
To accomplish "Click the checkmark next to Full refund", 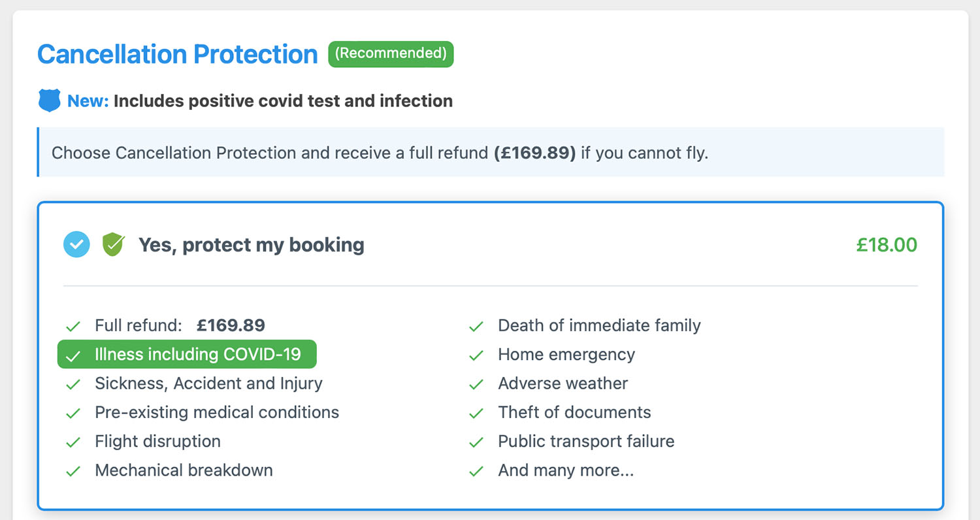I will pos(73,326).
